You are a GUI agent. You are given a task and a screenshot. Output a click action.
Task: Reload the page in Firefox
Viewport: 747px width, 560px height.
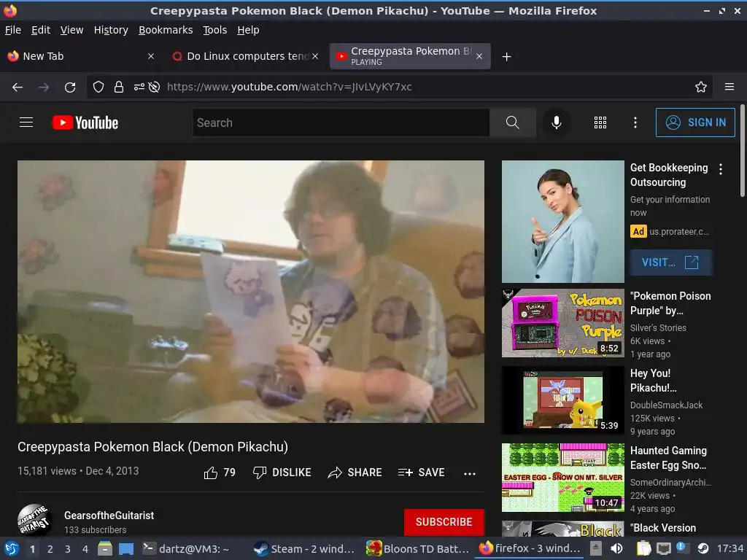tap(70, 87)
